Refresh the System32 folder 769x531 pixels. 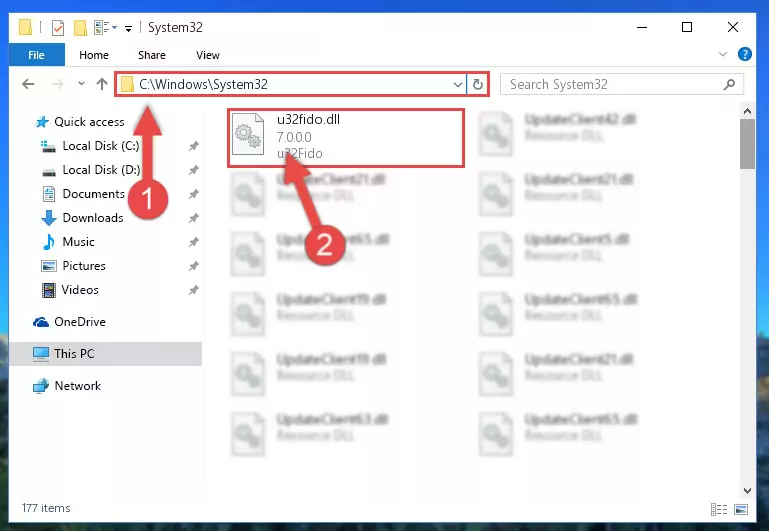tap(478, 85)
